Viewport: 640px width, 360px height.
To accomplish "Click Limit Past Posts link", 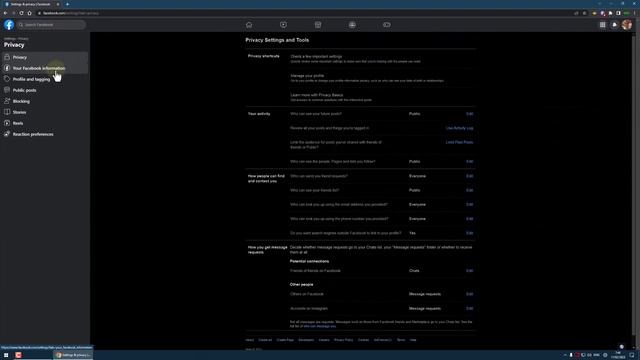I will pyautogui.click(x=459, y=142).
